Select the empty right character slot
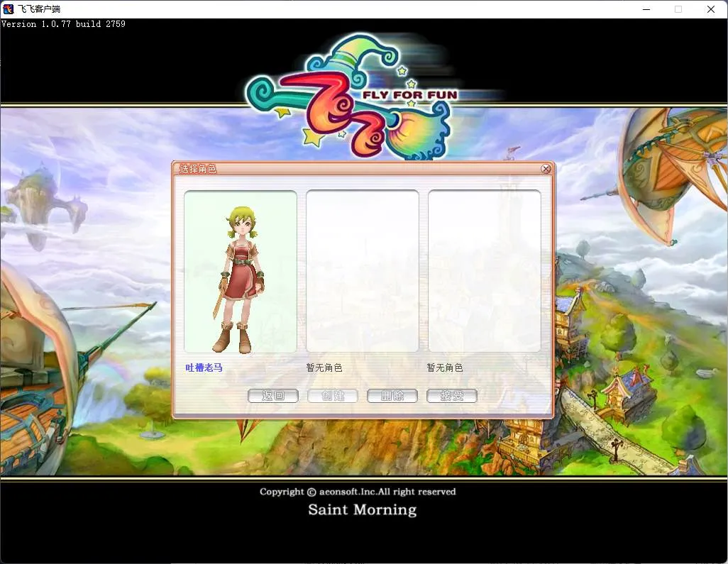 coord(484,272)
